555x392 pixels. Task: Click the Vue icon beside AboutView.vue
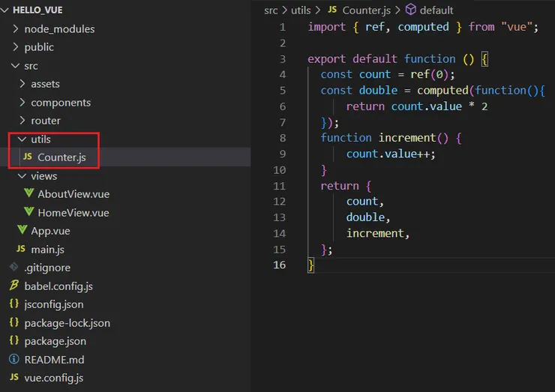(28, 193)
